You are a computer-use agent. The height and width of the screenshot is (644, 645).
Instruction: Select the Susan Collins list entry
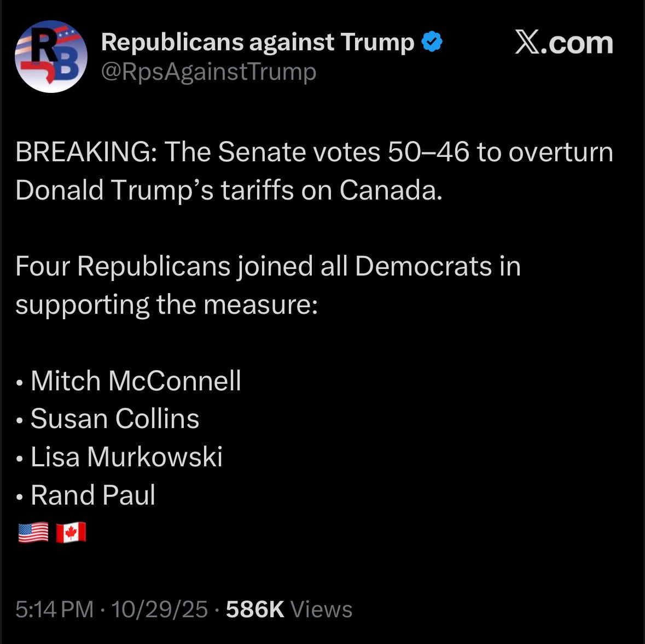tap(115, 419)
